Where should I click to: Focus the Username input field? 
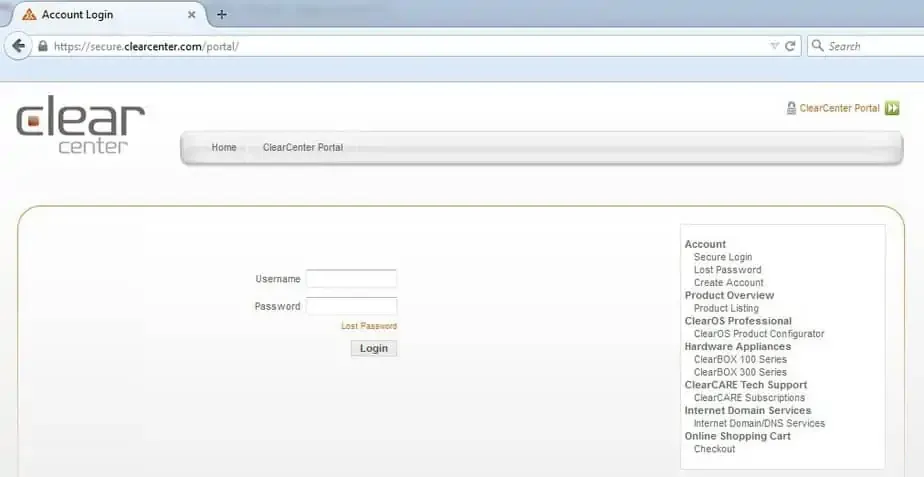351,279
